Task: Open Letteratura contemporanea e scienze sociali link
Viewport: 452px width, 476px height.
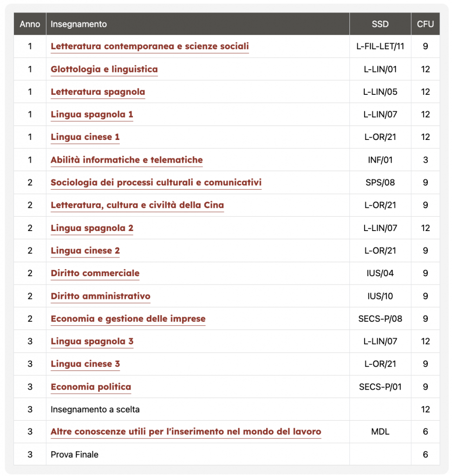Action: tap(150, 46)
